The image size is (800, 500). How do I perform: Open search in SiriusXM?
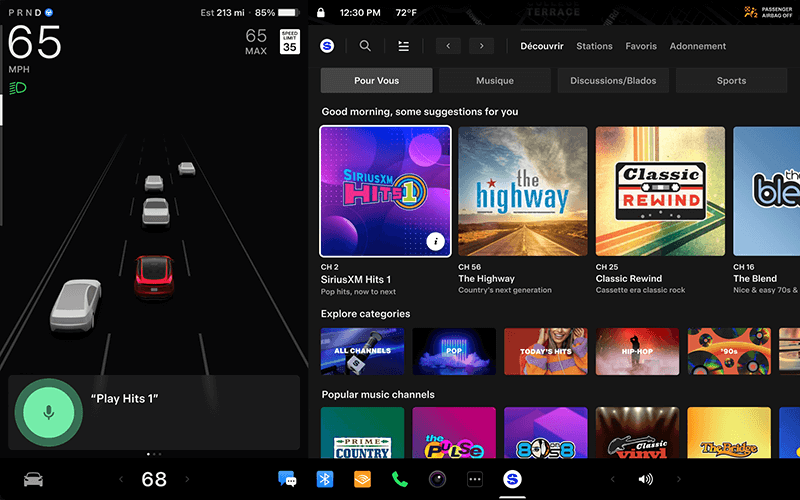click(365, 46)
